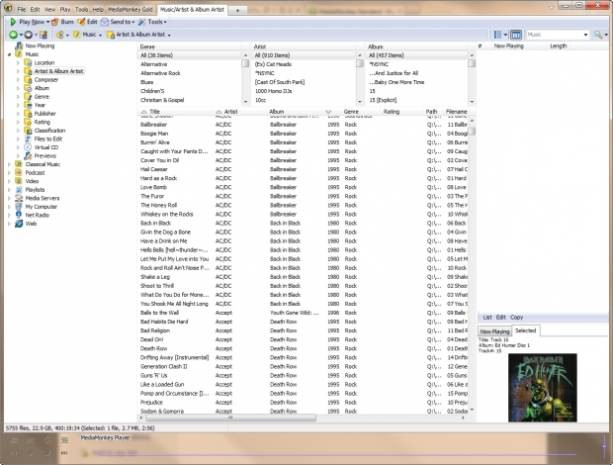Click the player seek bar slider
Image resolution: width=613 pixels, height=465 pixels.
click(332, 454)
